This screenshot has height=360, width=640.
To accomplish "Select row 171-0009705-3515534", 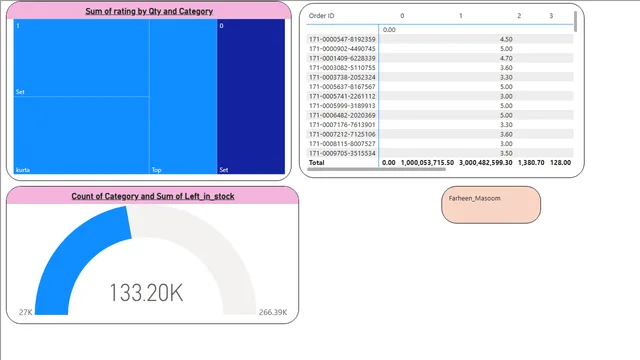I will 440,153.
